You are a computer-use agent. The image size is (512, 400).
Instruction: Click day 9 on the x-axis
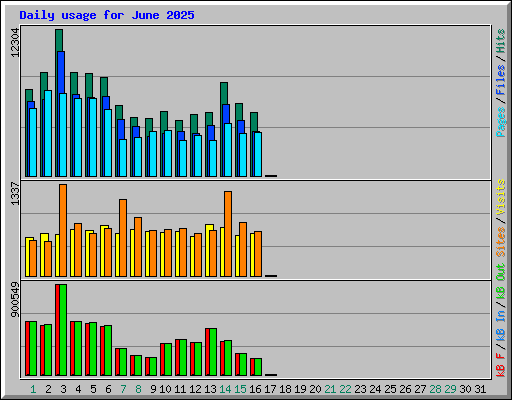click(153, 389)
